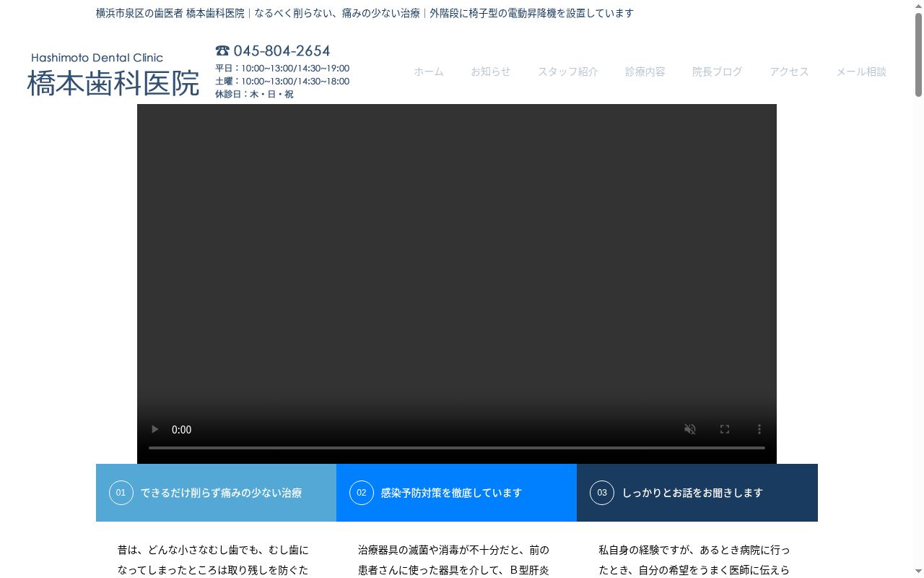Screen dimensions: 924x578
Task: Click the page's vertical scrollbar thumb
Action: 918,54
